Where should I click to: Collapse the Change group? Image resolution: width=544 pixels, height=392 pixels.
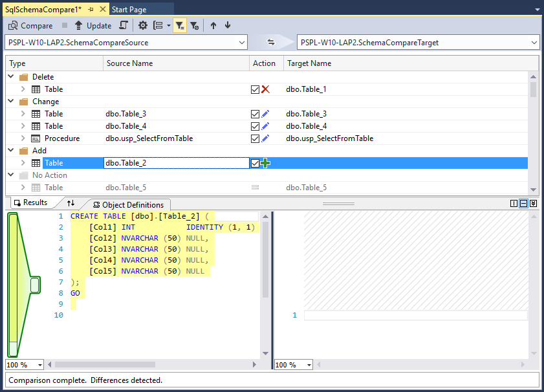click(11, 101)
